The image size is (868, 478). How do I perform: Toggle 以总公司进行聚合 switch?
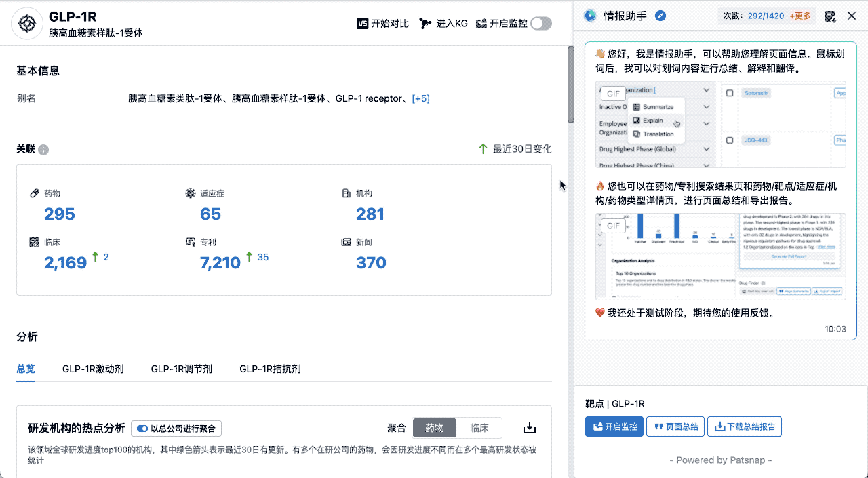click(x=142, y=429)
